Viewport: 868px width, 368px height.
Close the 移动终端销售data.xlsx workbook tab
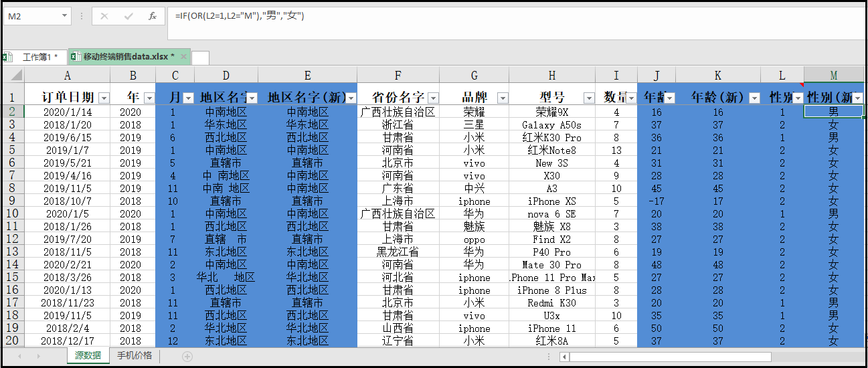[183, 57]
